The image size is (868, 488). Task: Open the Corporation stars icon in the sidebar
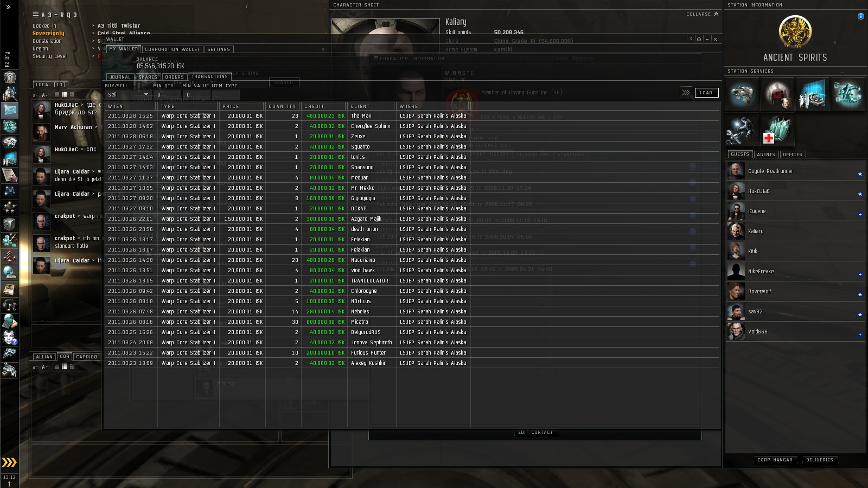pyautogui.click(x=9, y=207)
